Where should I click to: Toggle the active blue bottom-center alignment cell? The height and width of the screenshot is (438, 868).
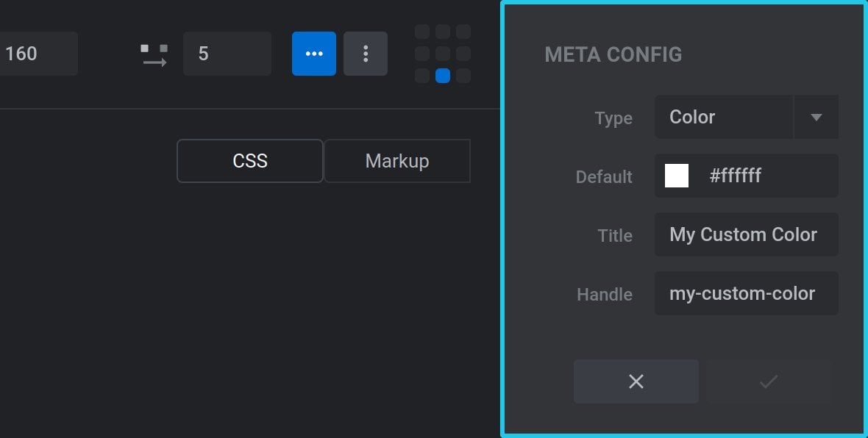(443, 76)
